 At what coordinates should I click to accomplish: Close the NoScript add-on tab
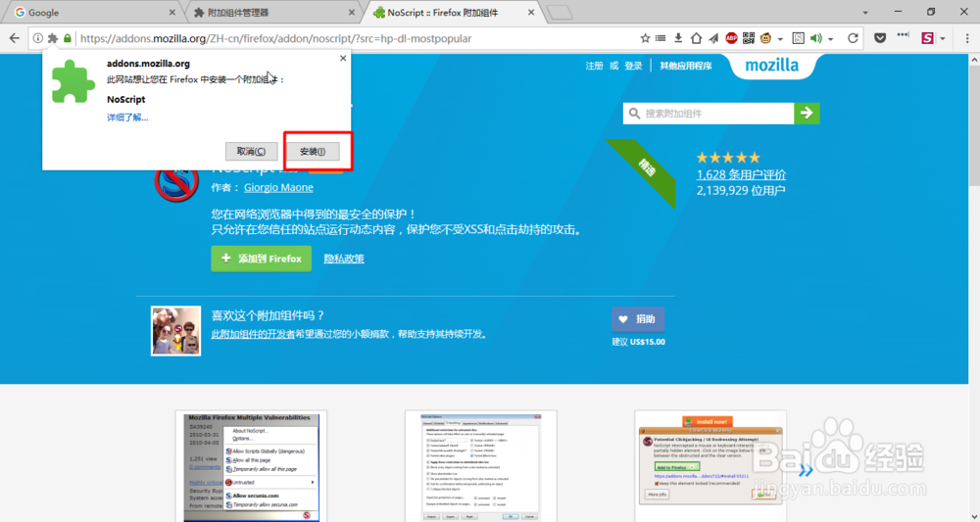[x=531, y=13]
